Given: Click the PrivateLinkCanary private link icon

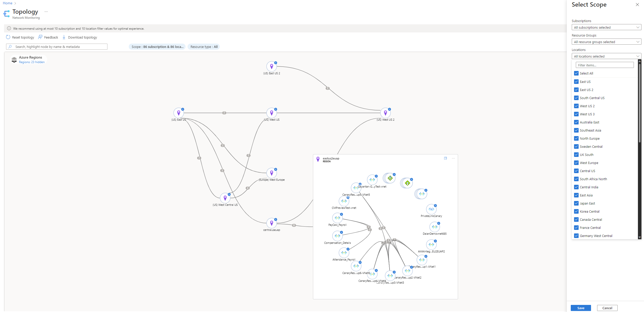Looking at the screenshot, I should (431, 209).
